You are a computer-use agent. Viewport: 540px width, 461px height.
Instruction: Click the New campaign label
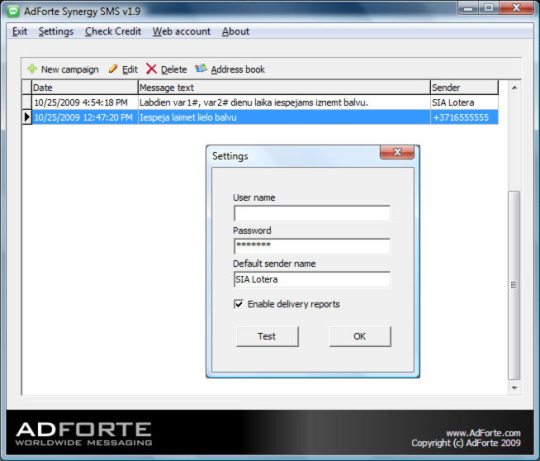tap(70, 70)
